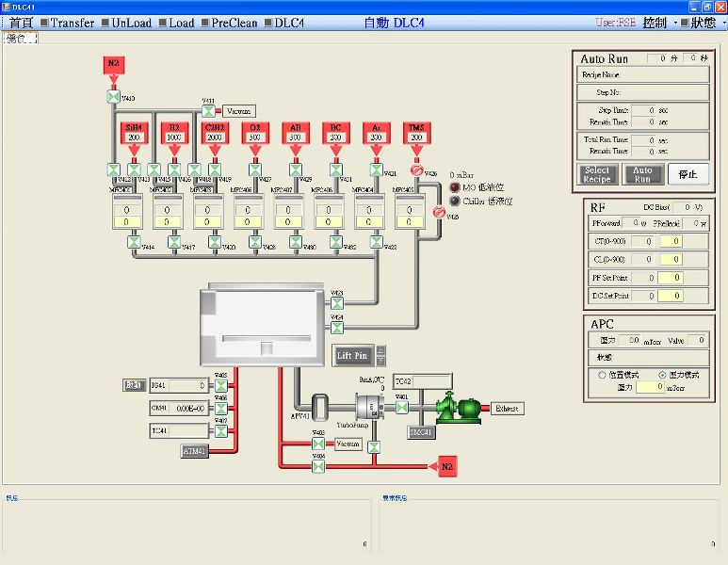Toggle throttle valve APV41

(x=319, y=408)
